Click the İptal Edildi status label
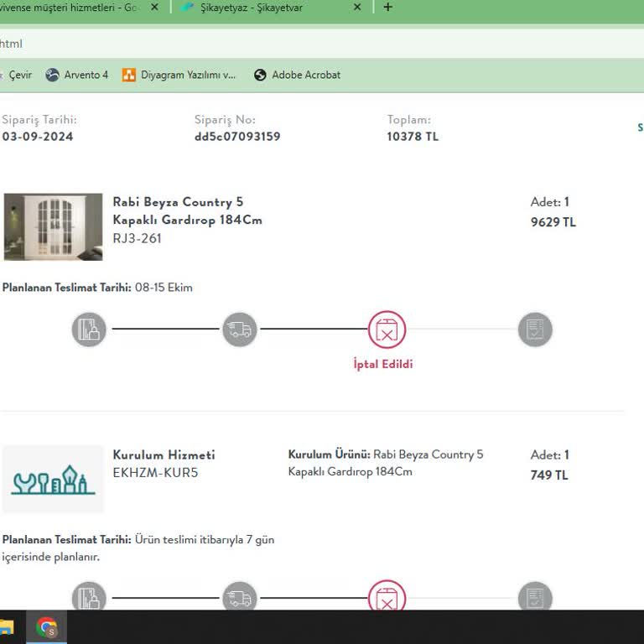This screenshot has height=644, width=644. pyautogui.click(x=382, y=364)
